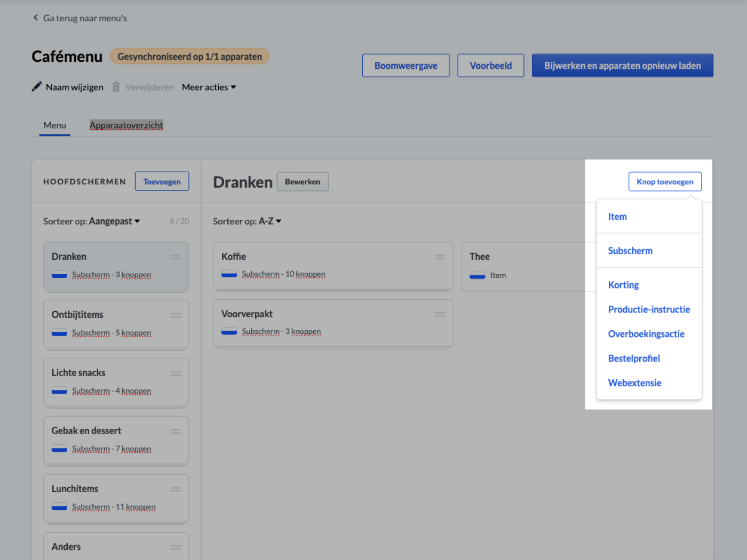Select the Gebak en dessert card
The width and height of the screenshot is (747, 560).
[116, 441]
